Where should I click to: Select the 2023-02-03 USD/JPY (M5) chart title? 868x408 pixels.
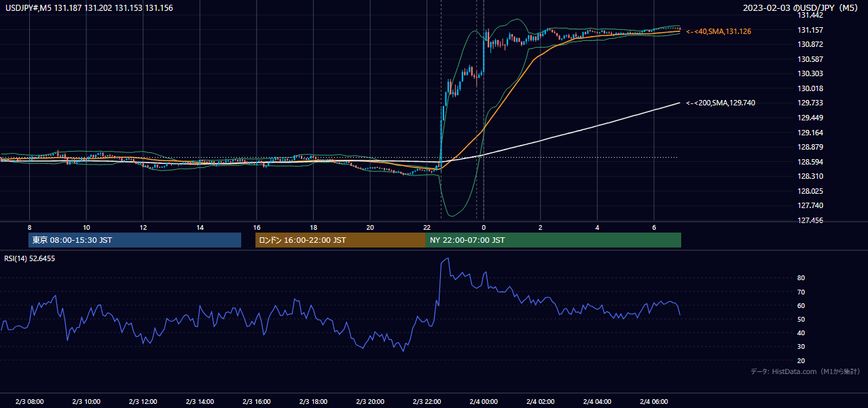801,7
